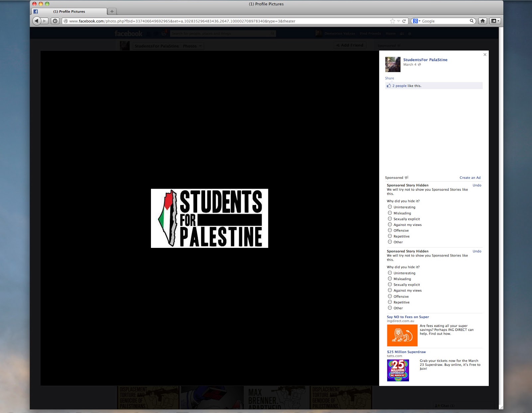Viewport: 532px width, 413px height.
Task: Click the browser forward arrow
Action: tap(45, 21)
